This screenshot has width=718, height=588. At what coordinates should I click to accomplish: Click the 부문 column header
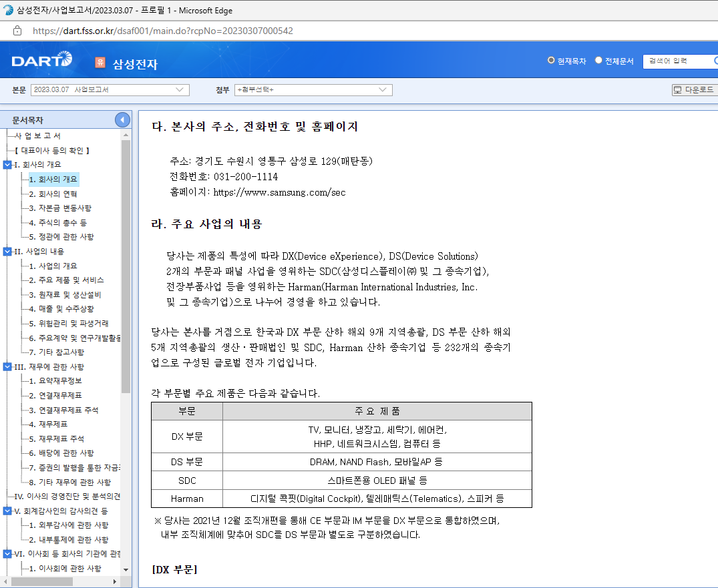coord(187,411)
